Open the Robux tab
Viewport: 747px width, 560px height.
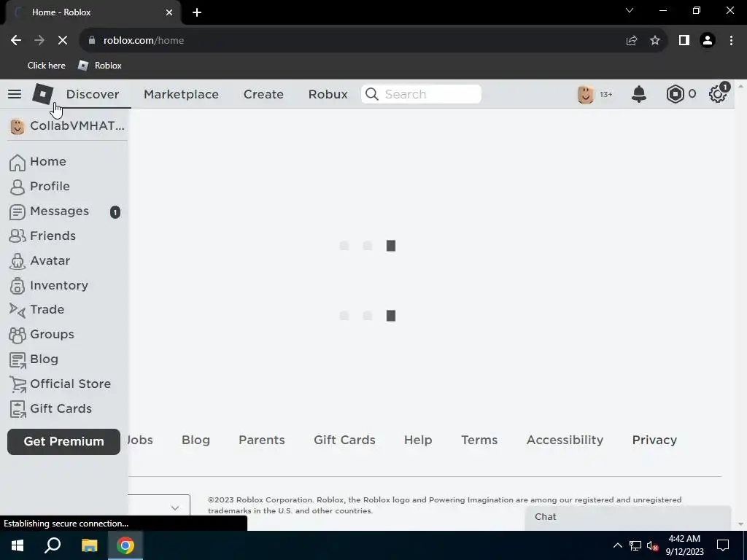[328, 94]
